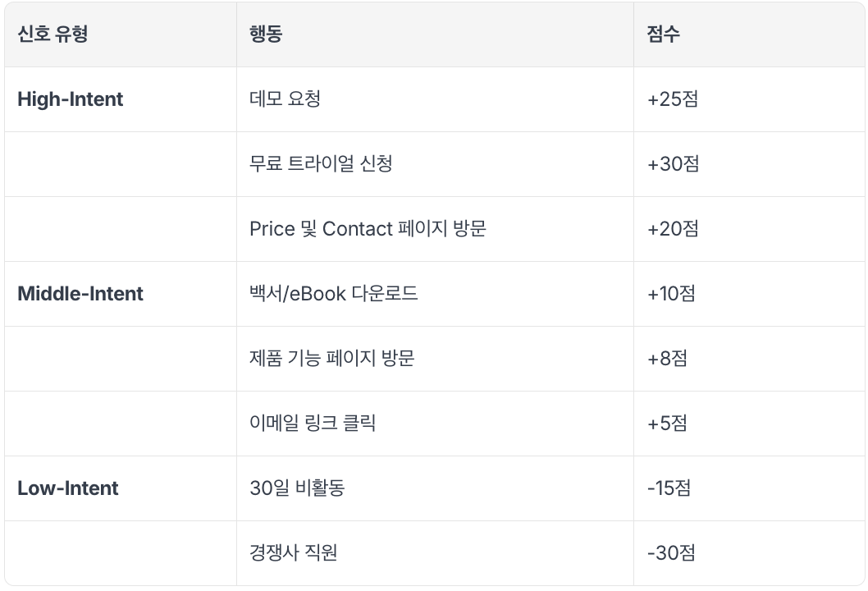The height and width of the screenshot is (591, 868).
Task: Select the High-Intent row label
Action: pos(71,99)
